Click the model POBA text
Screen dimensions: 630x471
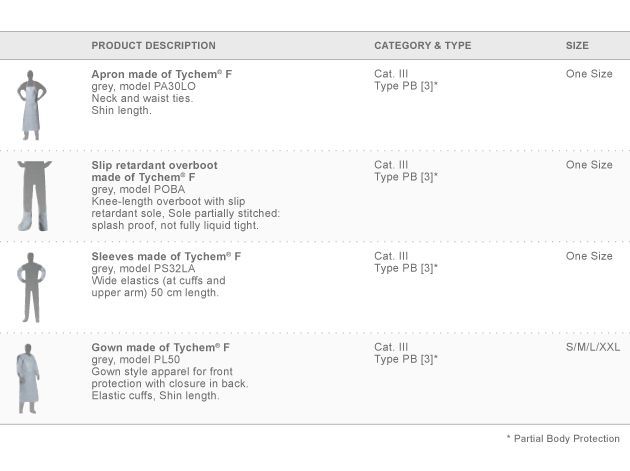(139, 190)
